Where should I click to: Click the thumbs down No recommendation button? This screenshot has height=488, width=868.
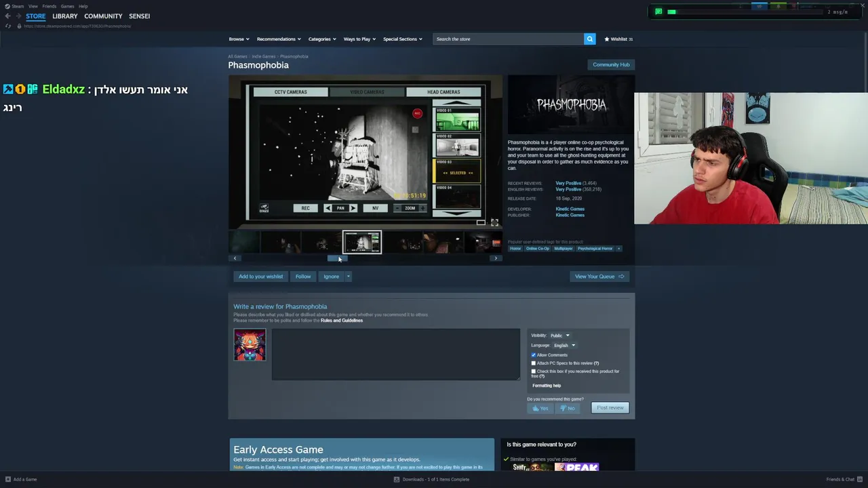click(x=568, y=408)
